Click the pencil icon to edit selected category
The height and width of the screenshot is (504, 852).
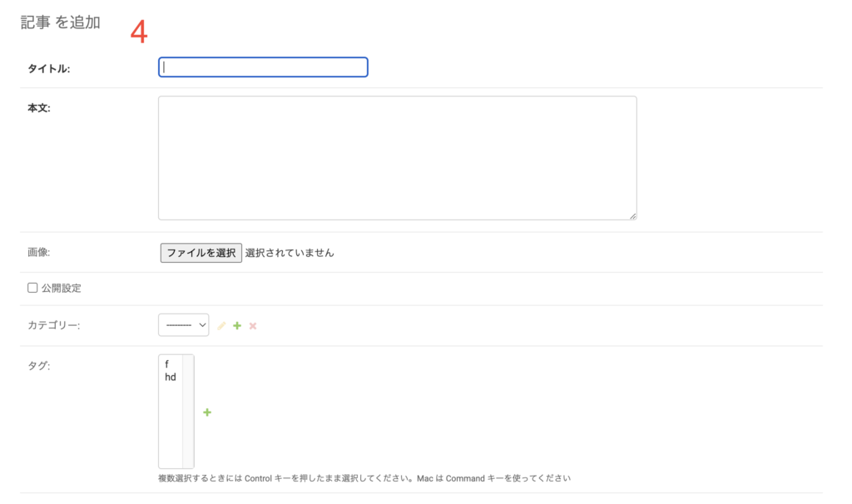click(221, 326)
